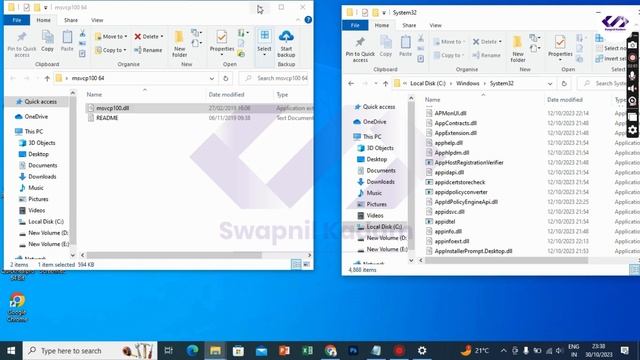Switch msvcp100 window to details view icon
The image size is (640, 360).
click(x=296, y=264)
